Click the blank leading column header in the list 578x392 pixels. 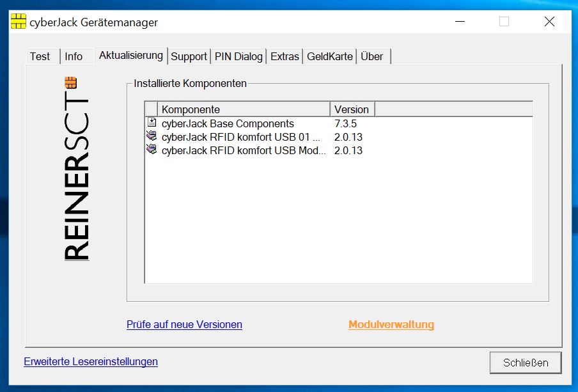tap(151, 109)
